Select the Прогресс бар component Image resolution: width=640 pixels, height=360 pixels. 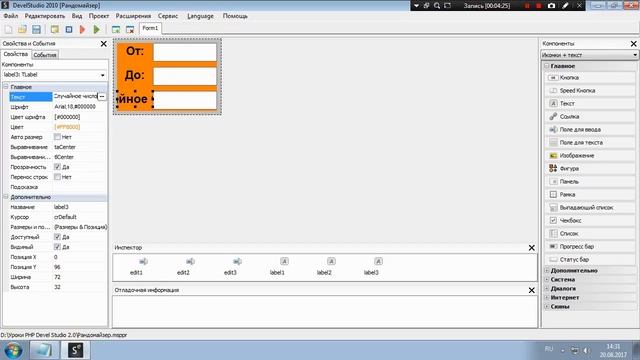pos(590,247)
